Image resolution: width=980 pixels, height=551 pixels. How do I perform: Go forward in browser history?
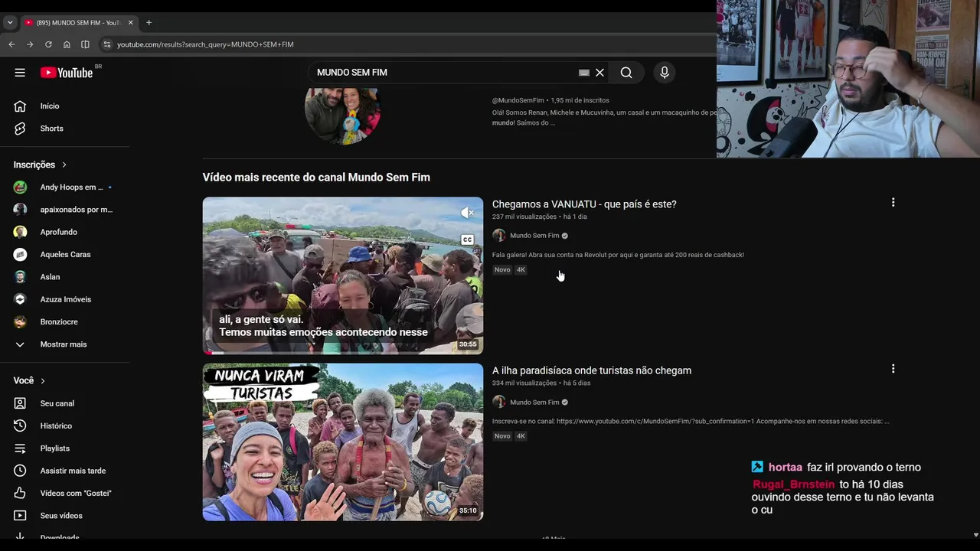30,44
